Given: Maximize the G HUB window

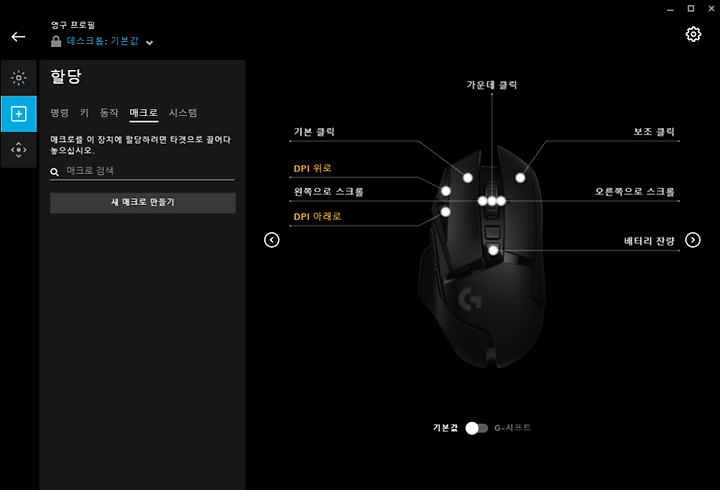Looking at the screenshot, I should 691,9.
